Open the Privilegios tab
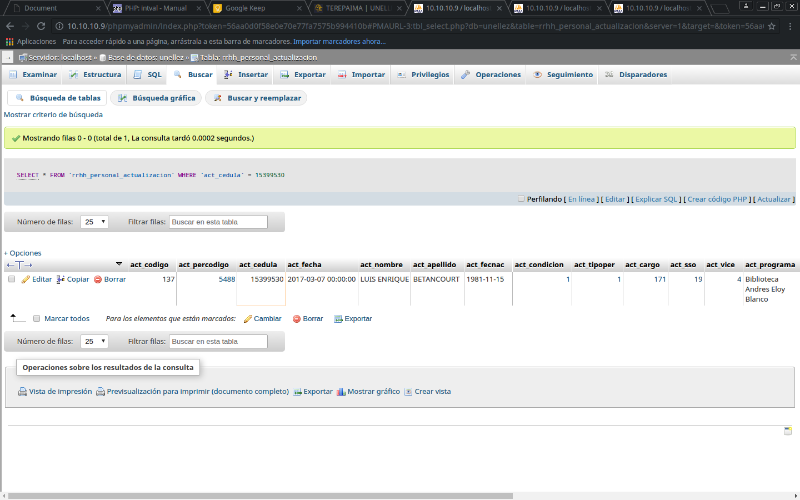This screenshot has height=500, width=800. pyautogui.click(x=423, y=74)
